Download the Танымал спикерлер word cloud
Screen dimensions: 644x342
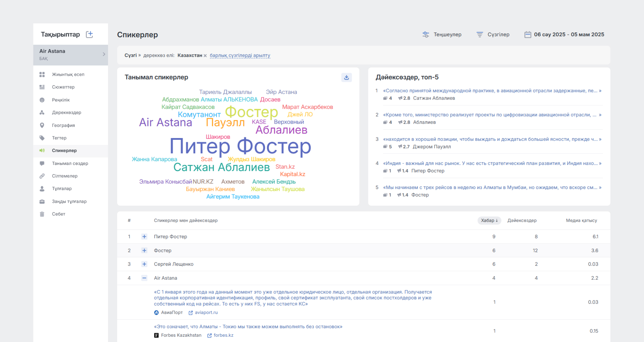click(x=347, y=78)
